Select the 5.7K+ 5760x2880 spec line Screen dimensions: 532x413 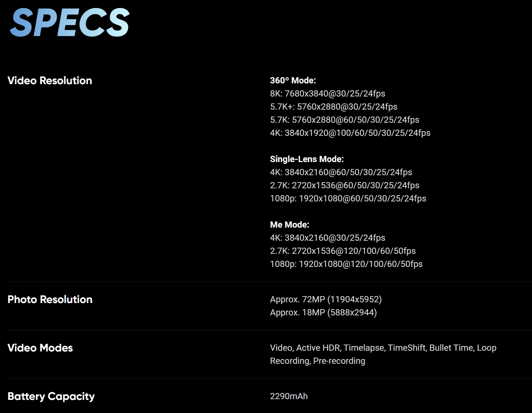334,107
